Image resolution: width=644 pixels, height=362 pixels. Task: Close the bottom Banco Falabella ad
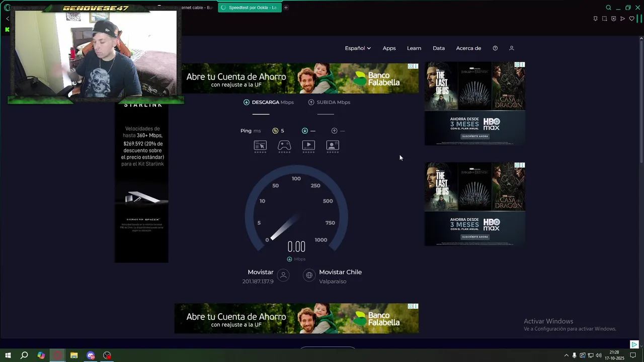click(416, 306)
